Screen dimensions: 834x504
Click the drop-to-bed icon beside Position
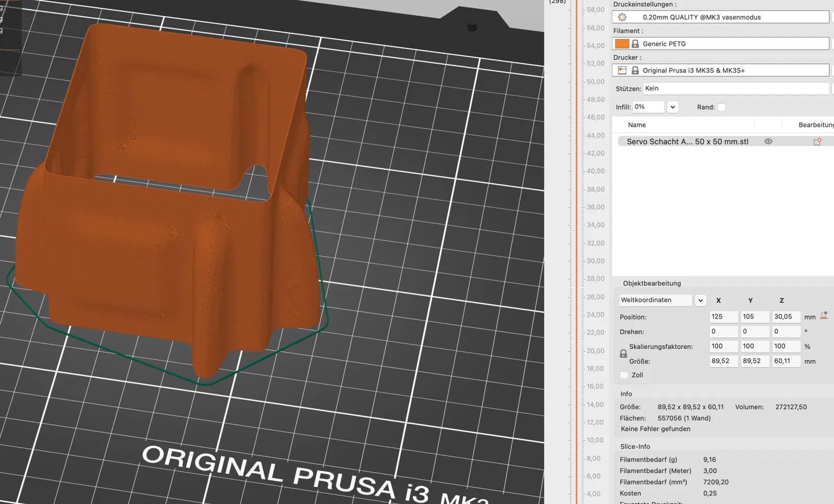point(824,316)
